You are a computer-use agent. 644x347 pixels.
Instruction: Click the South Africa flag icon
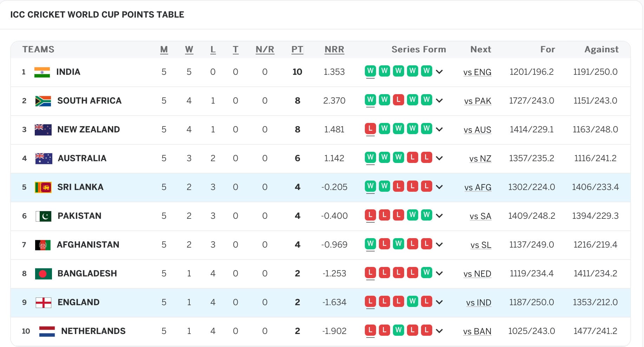[43, 101]
